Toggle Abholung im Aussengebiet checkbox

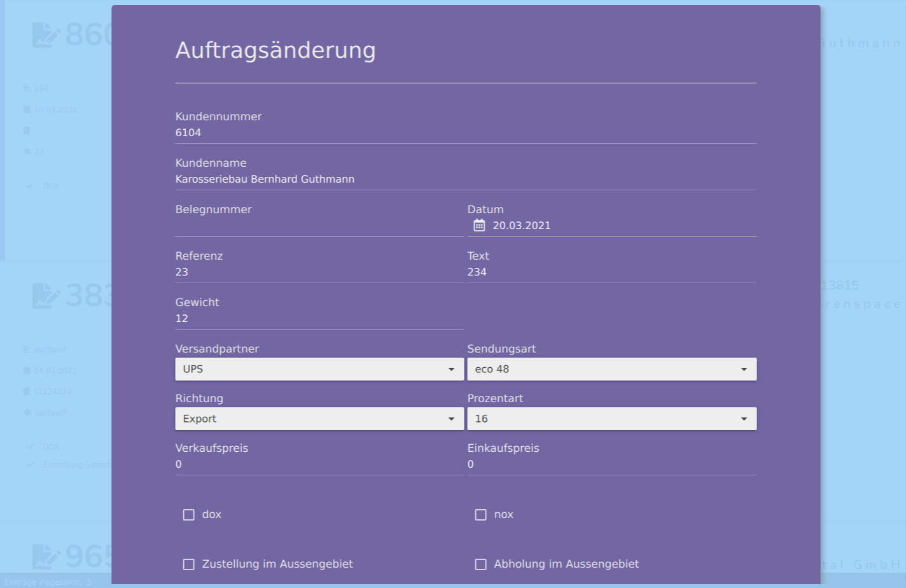click(x=481, y=564)
